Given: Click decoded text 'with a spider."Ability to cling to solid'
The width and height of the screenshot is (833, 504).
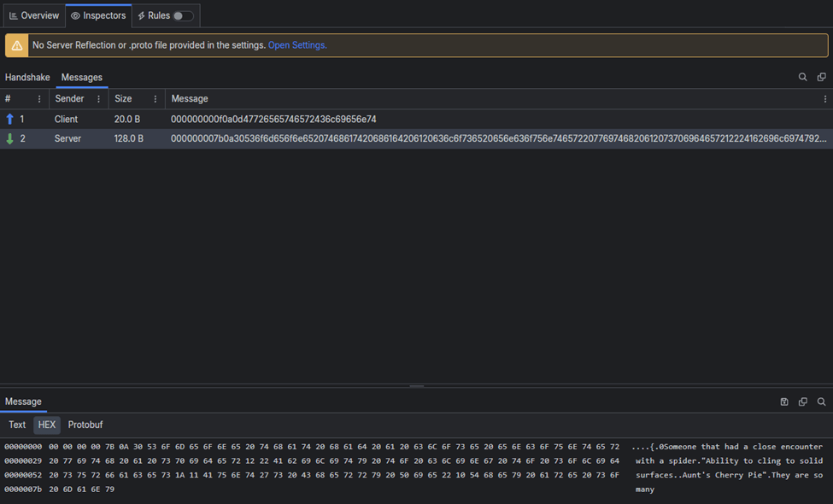Looking at the screenshot, I should tap(729, 461).
